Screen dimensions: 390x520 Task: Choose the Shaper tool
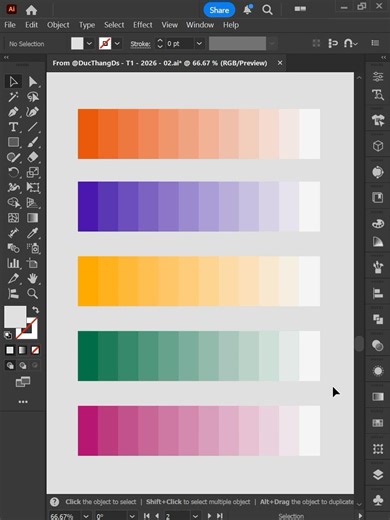coord(13,157)
